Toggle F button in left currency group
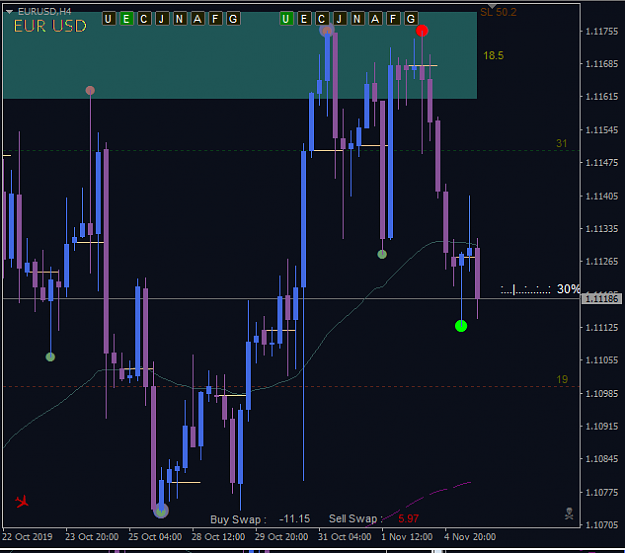The image size is (625, 553). coord(216,19)
